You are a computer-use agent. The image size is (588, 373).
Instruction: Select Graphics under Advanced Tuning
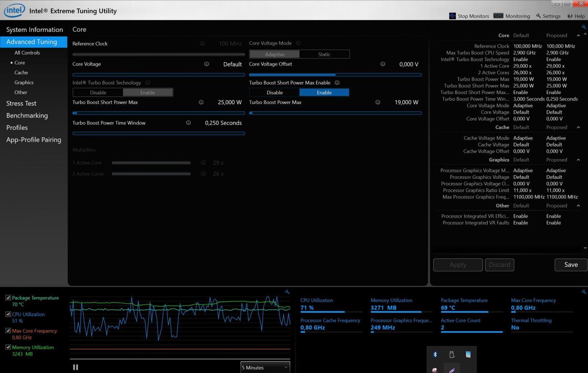coord(24,83)
